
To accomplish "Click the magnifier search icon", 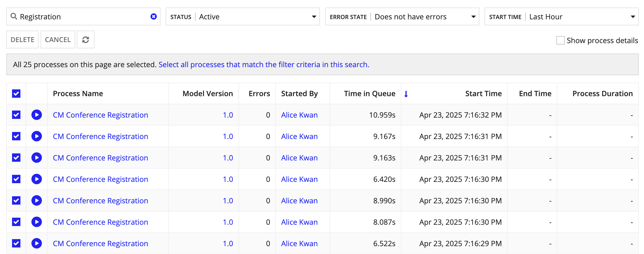I will [14, 16].
